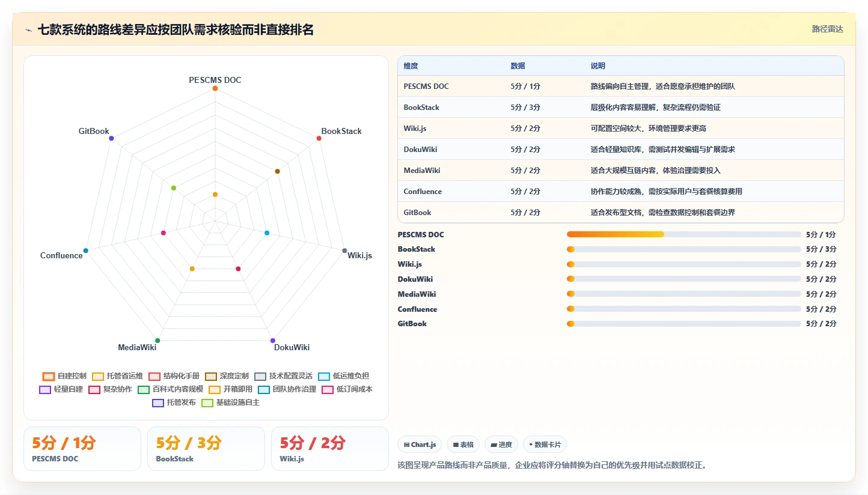Open the Wiki.js 5分 / 2分 data card
Image resolution: width=868 pixels, height=495 pixels.
coord(330,449)
